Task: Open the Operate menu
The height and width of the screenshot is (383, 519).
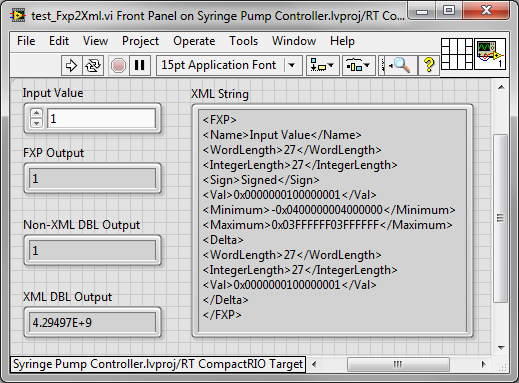Action: click(194, 41)
